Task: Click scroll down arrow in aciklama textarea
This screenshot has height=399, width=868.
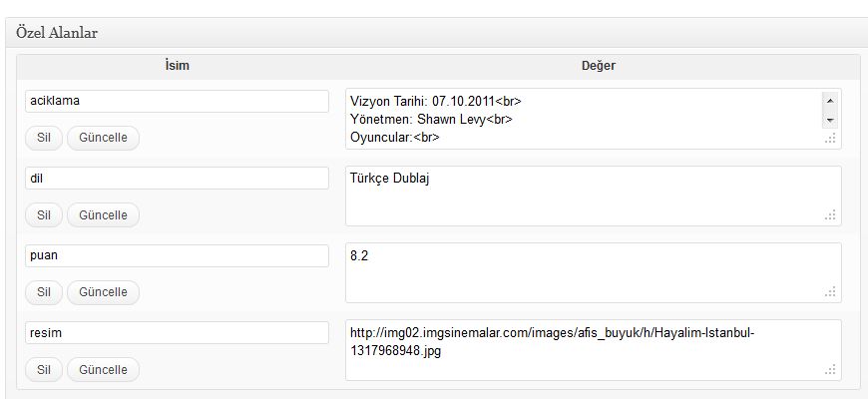Action: pyautogui.click(x=830, y=120)
